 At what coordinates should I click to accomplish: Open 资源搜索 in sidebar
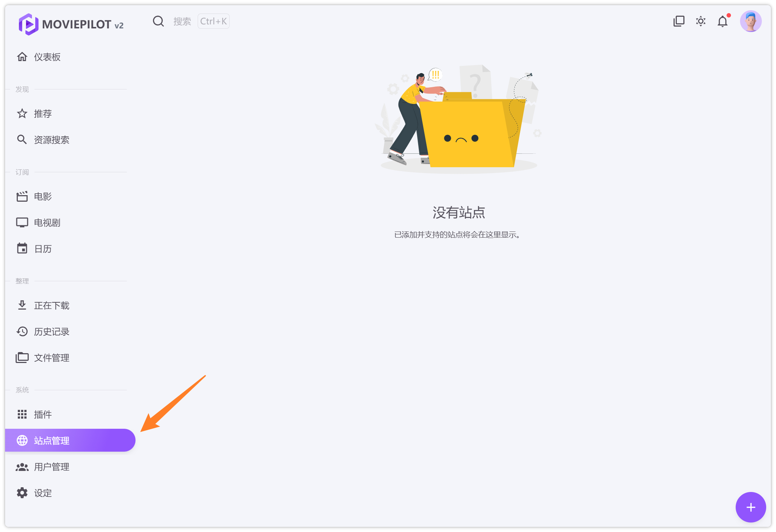(x=52, y=140)
